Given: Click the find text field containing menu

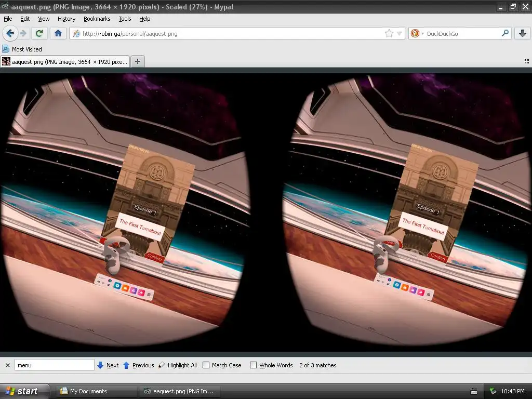Looking at the screenshot, I should [x=54, y=365].
